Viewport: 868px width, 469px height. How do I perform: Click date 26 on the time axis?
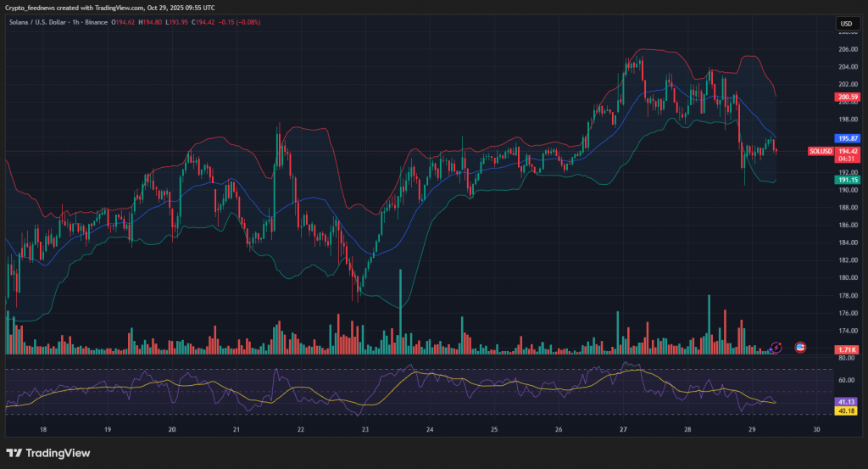(559, 430)
